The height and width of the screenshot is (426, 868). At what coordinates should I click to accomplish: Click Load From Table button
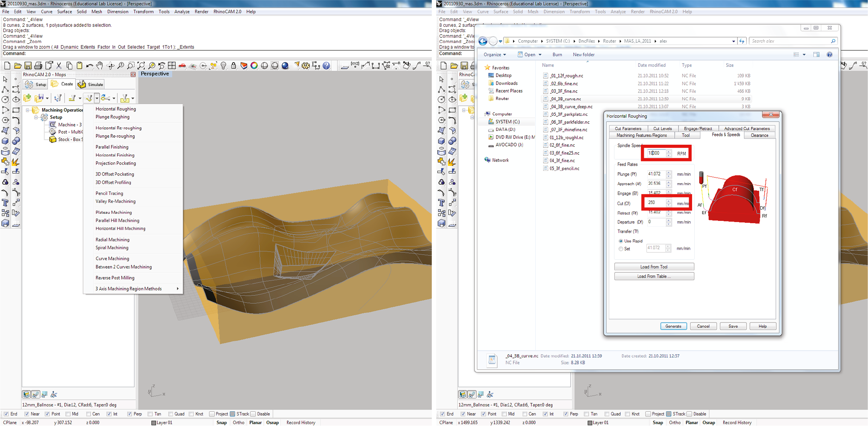pos(654,276)
